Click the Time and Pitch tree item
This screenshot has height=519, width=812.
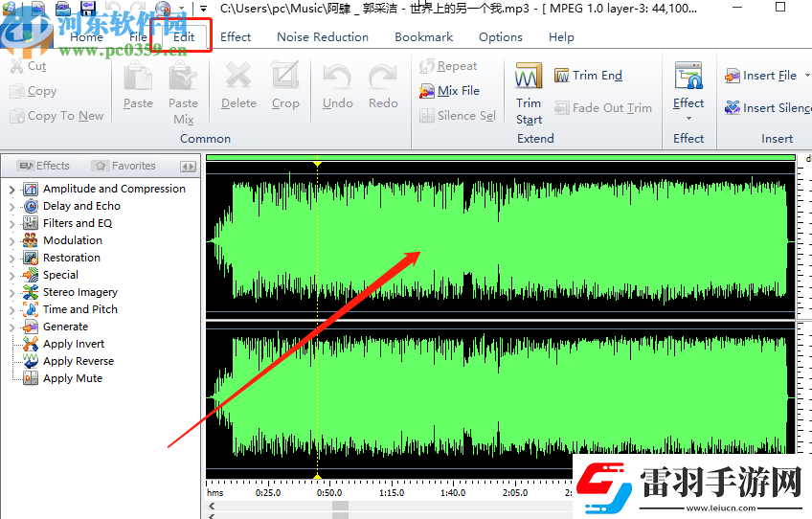[80, 309]
